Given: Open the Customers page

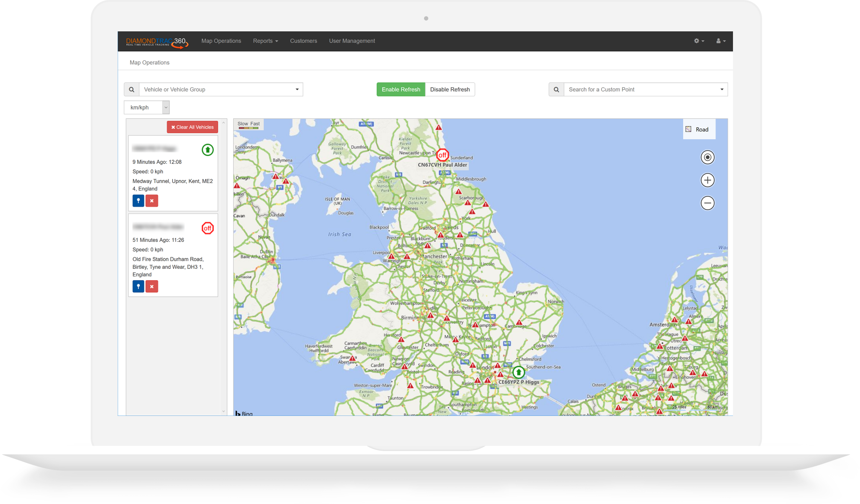Looking at the screenshot, I should pyautogui.click(x=303, y=41).
